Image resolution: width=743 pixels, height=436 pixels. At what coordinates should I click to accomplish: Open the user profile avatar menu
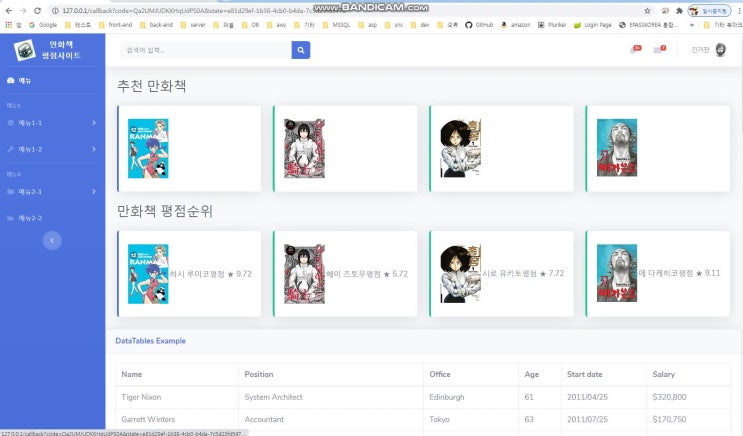pyautogui.click(x=720, y=49)
